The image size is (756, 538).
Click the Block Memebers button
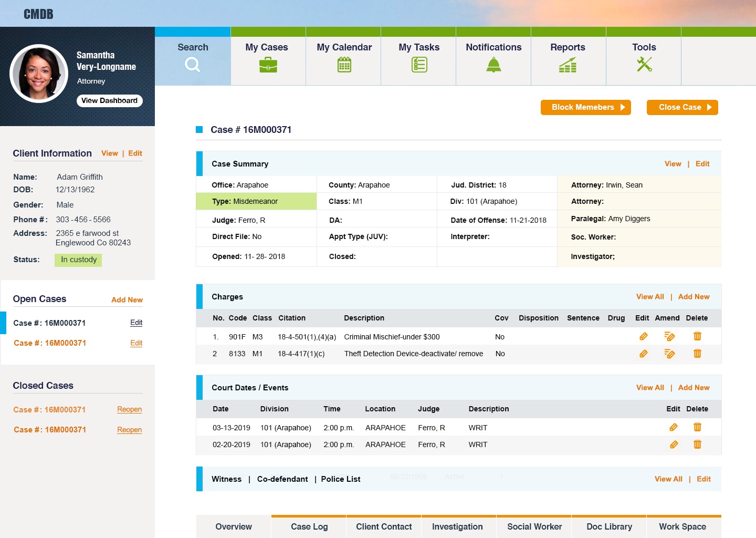586,107
